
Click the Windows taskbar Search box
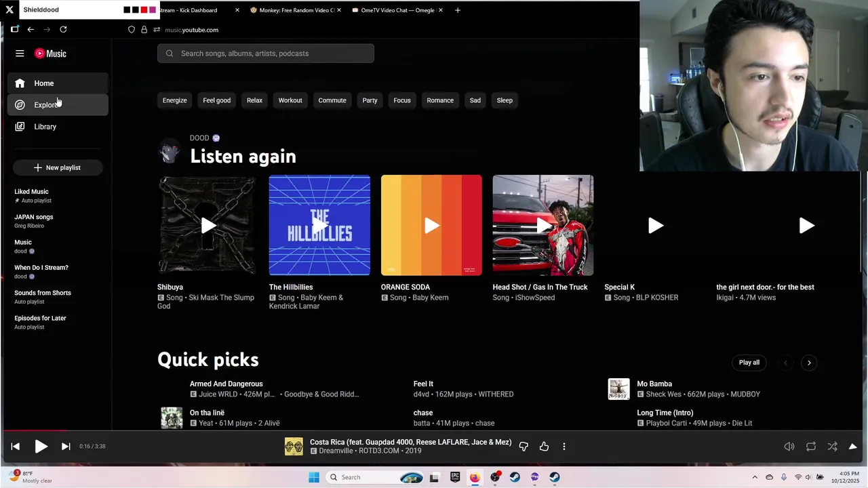374,477
